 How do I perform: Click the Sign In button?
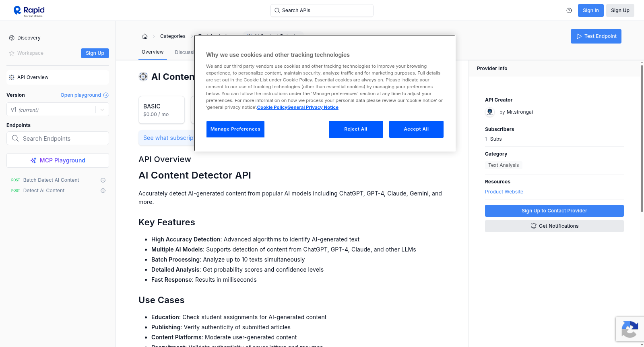click(591, 10)
